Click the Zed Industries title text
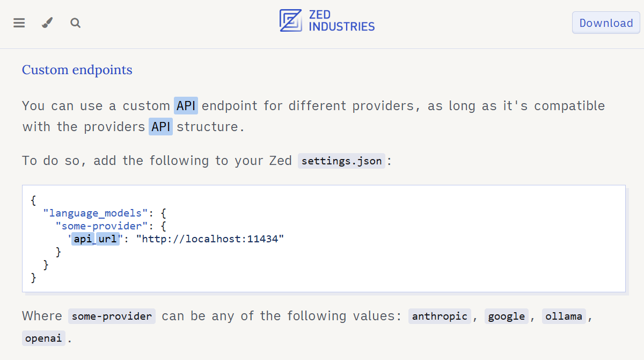This screenshot has height=360, width=644. pos(341,20)
